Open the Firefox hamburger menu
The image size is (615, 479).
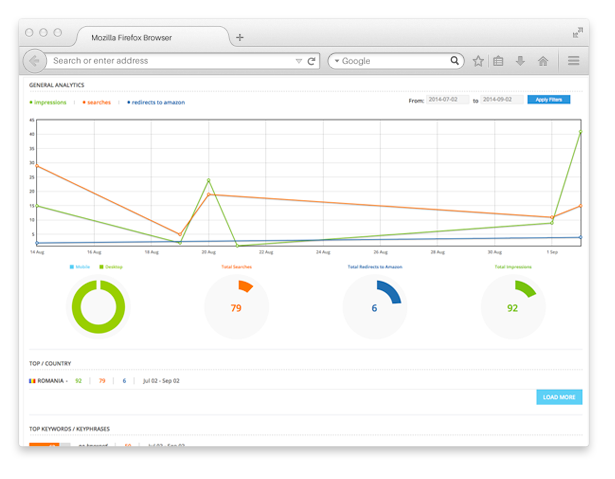pyautogui.click(x=573, y=61)
